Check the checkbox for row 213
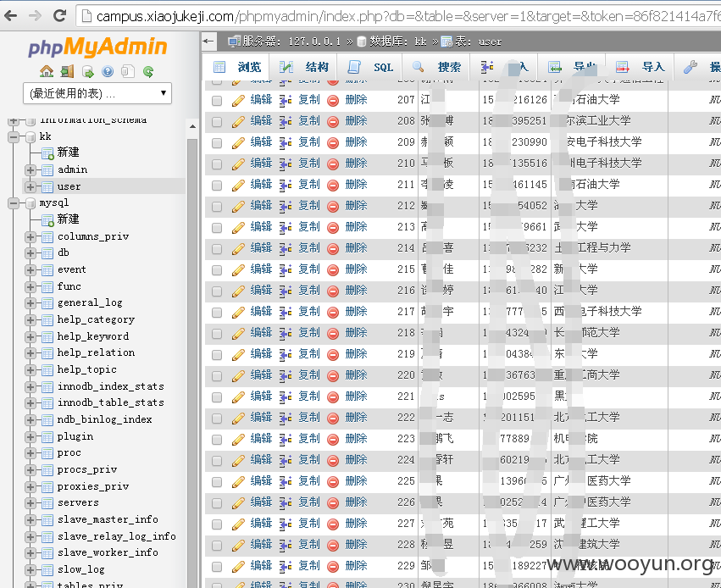The width and height of the screenshot is (721, 588). coord(217,227)
